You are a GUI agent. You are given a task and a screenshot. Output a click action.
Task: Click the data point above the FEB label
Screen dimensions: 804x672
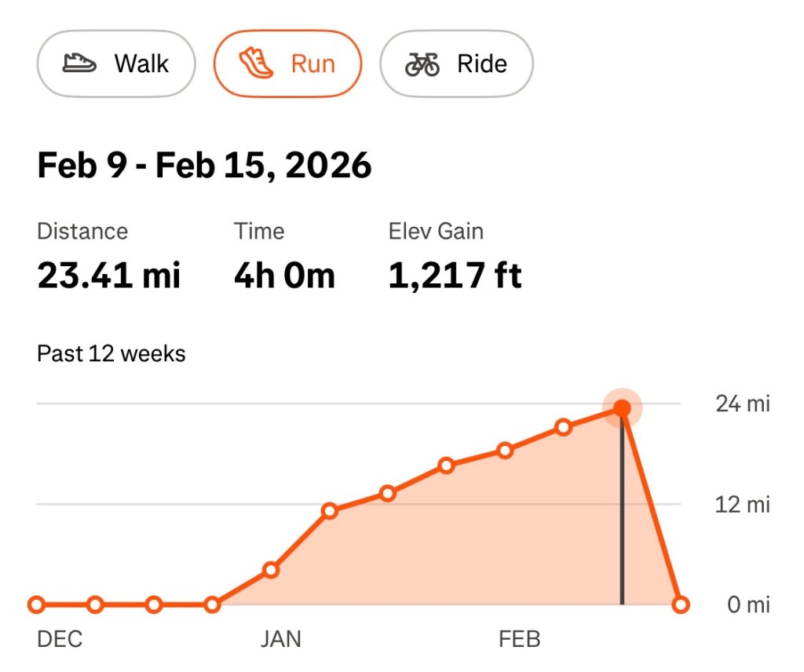click(x=505, y=451)
